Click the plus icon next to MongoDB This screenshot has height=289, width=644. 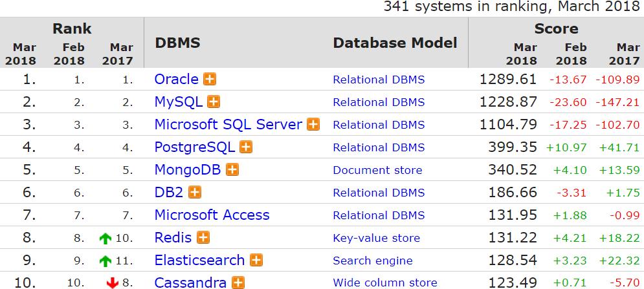tap(232, 169)
